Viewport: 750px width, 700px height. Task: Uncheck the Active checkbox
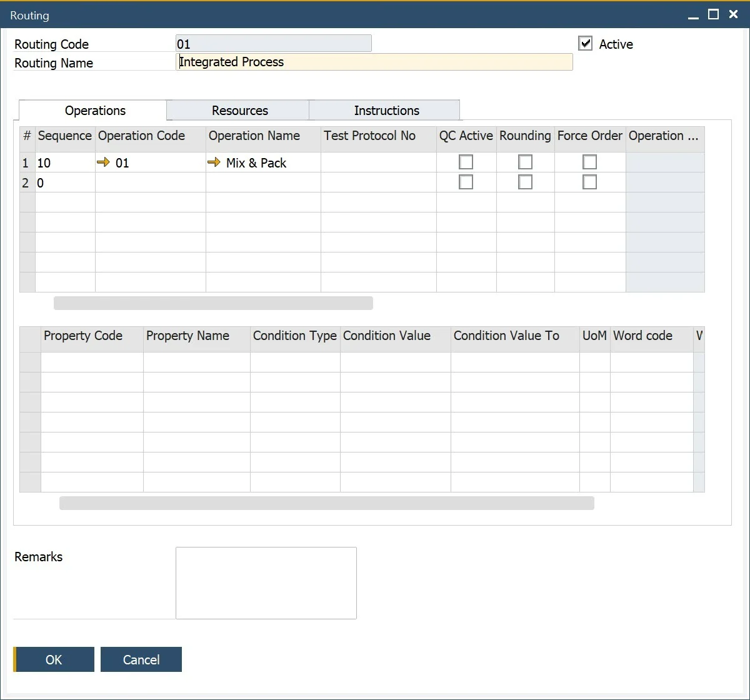[x=586, y=44]
